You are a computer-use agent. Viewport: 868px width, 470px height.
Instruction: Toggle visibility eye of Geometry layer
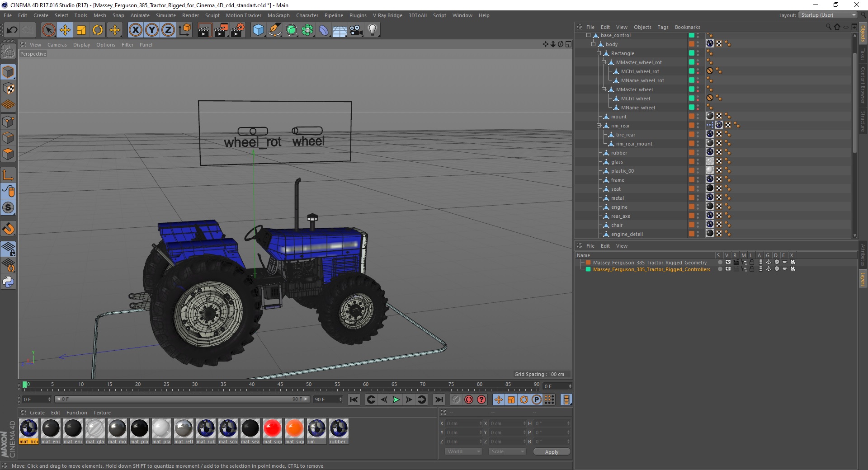[x=728, y=262]
